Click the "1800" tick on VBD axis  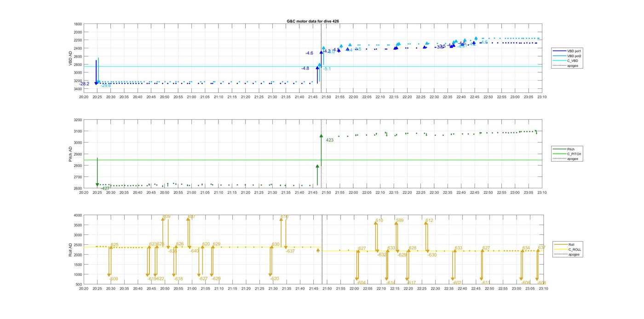coord(78,24)
